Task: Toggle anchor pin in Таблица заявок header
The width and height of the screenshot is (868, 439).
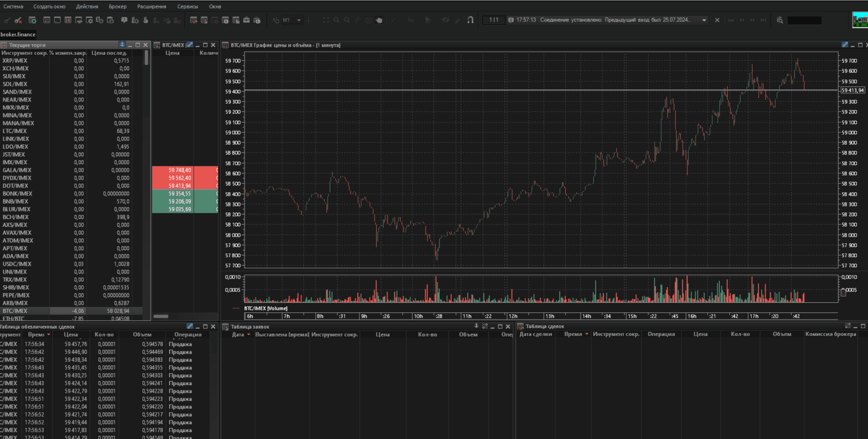Action: coord(476,326)
